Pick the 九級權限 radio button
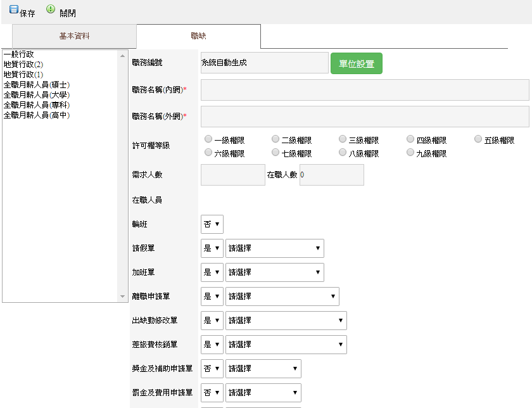532x408 pixels. click(410, 153)
